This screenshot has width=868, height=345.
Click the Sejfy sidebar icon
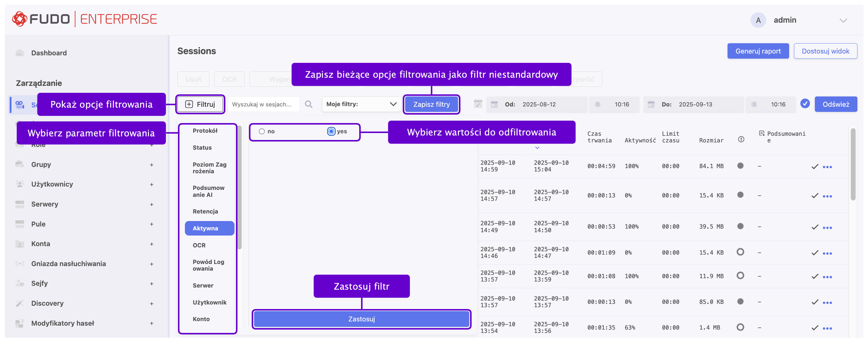(x=20, y=283)
